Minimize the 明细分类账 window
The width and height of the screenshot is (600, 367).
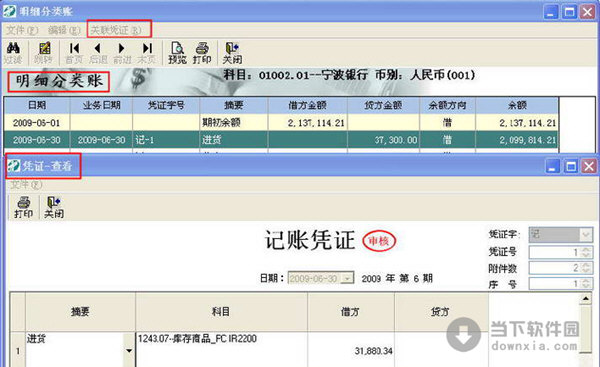coord(551,11)
